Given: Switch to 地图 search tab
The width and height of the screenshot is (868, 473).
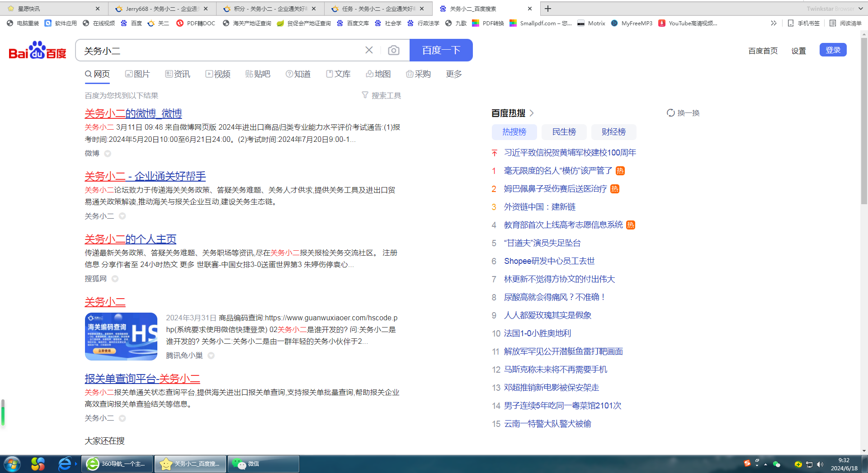Looking at the screenshot, I should click(x=378, y=74).
